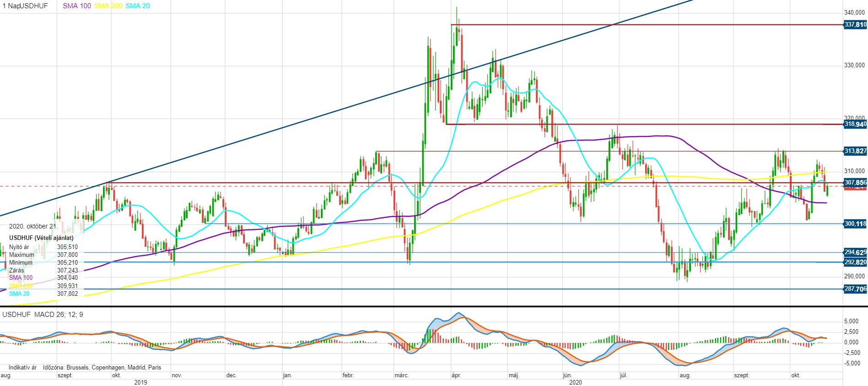The width and height of the screenshot is (868, 386).
Task: Click the Maximum value 307,800
Action: coord(67,255)
